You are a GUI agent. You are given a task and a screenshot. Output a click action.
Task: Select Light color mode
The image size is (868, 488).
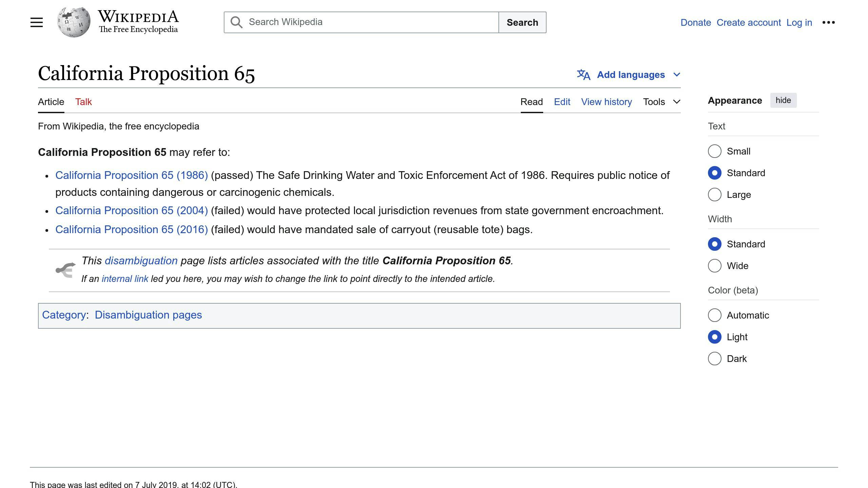coord(714,337)
